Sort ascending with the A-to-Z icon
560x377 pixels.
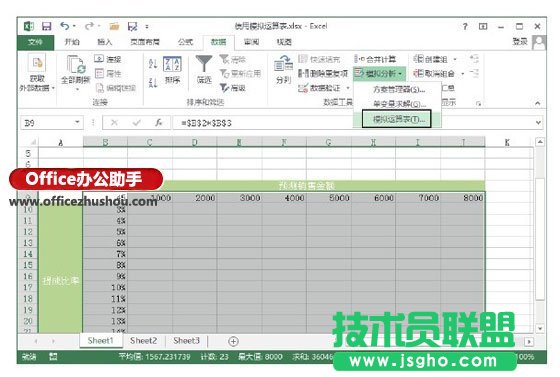153,64
